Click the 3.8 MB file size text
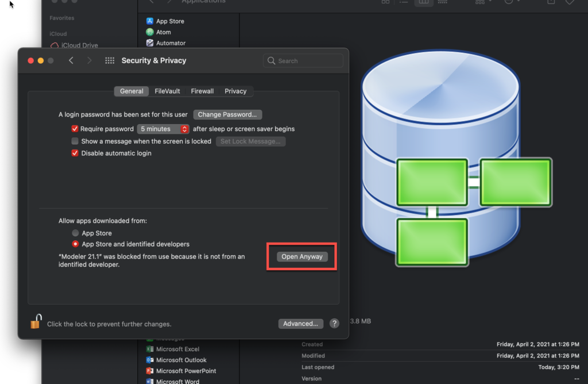The height and width of the screenshot is (384, 588). pos(361,321)
